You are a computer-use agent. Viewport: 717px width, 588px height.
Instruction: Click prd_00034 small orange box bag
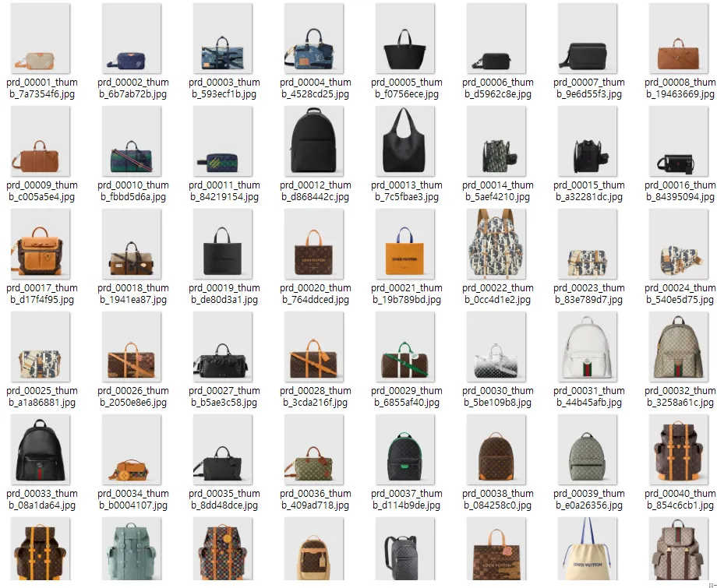pyautogui.click(x=131, y=449)
